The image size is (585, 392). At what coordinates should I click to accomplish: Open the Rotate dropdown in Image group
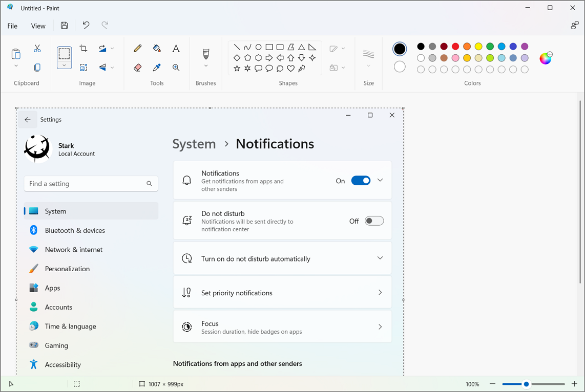(112, 49)
